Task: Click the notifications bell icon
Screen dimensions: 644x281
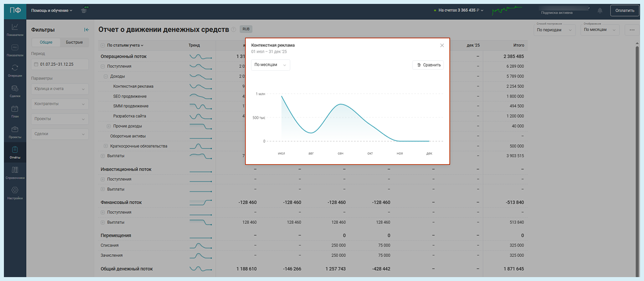Action: pos(600,10)
